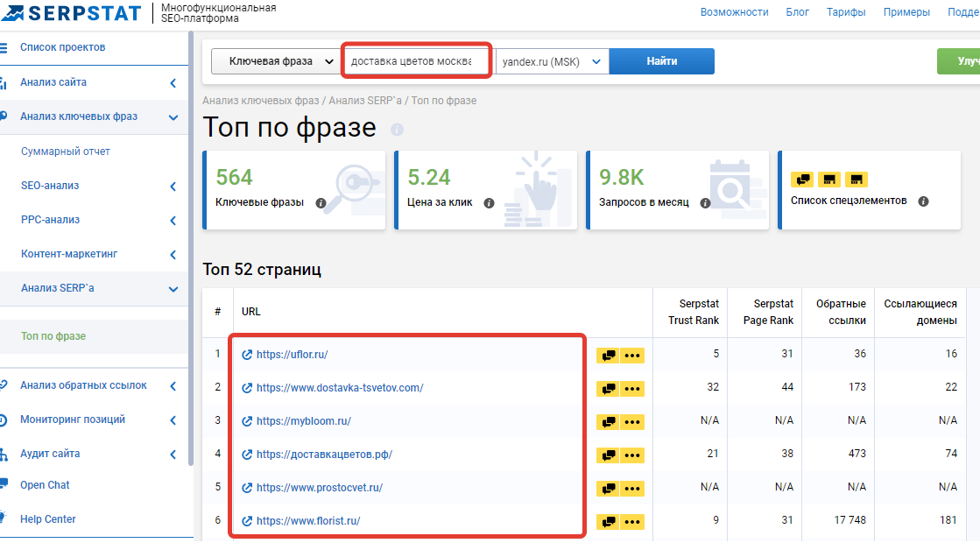Click external link icon for prostocvet.ru
The width and height of the screenshot is (980, 543).
pyautogui.click(x=248, y=488)
